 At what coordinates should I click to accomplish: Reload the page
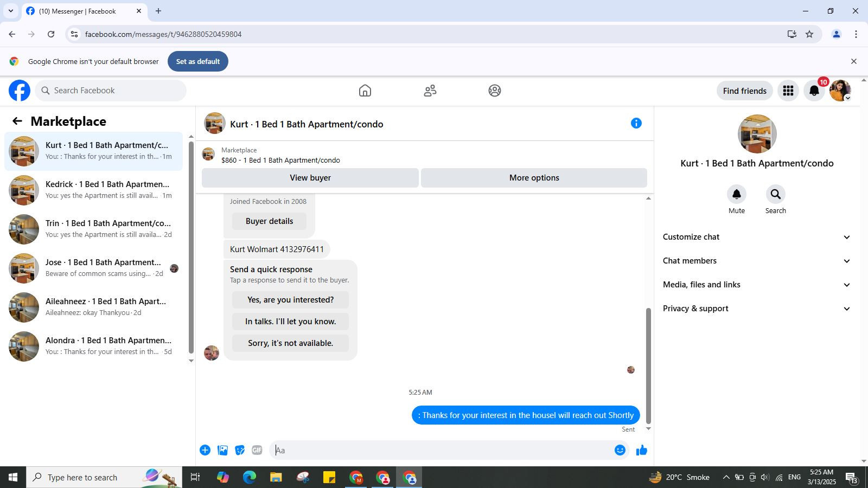point(51,34)
